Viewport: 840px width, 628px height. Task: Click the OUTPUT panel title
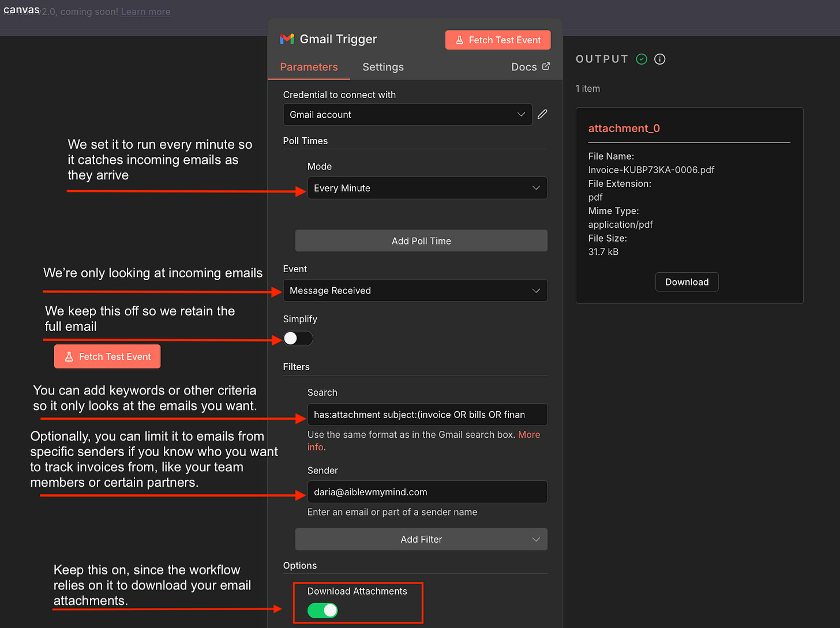tap(602, 59)
